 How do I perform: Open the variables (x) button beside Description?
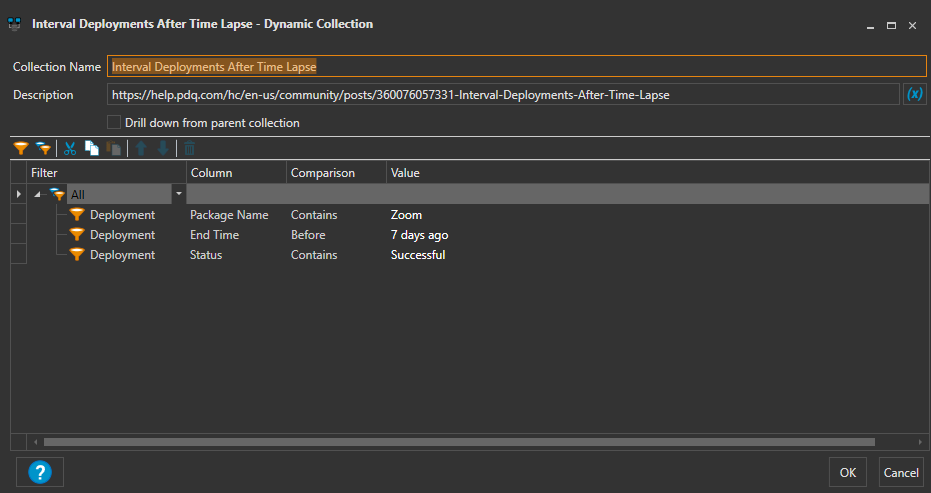point(914,94)
